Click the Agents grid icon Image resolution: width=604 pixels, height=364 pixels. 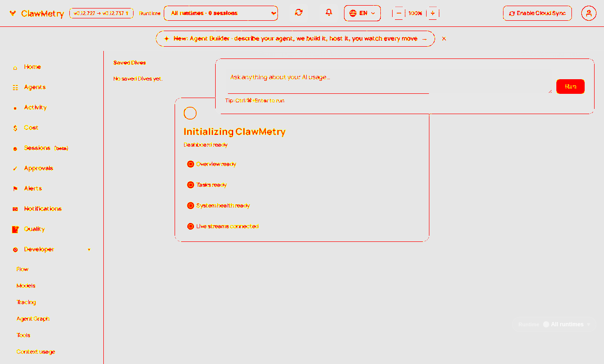15,88
